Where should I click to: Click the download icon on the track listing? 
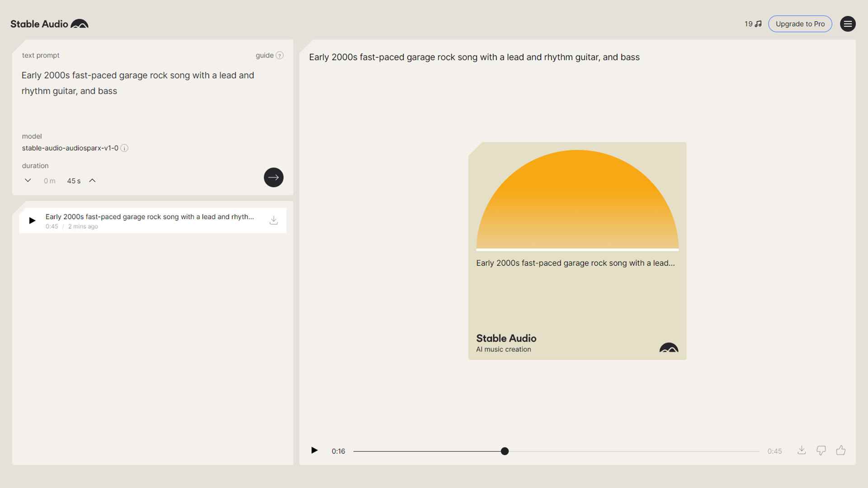tap(273, 220)
